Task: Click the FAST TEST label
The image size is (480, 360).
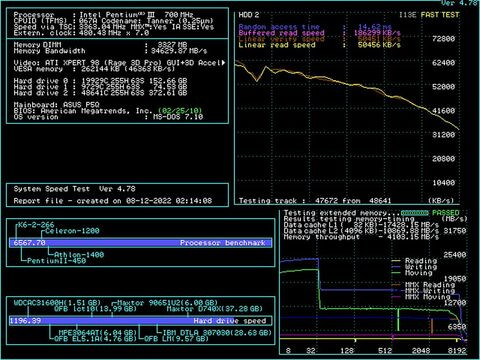Action: (440, 15)
